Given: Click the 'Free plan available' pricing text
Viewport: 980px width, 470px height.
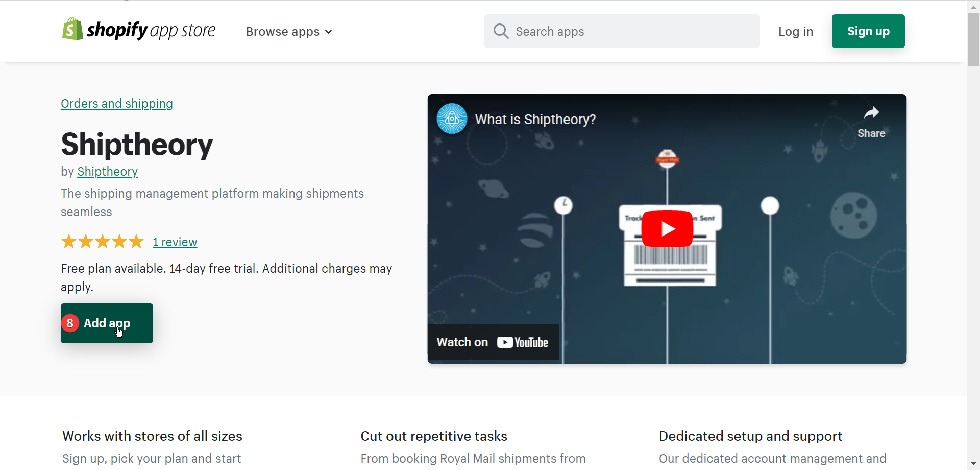Looking at the screenshot, I should [x=227, y=277].
